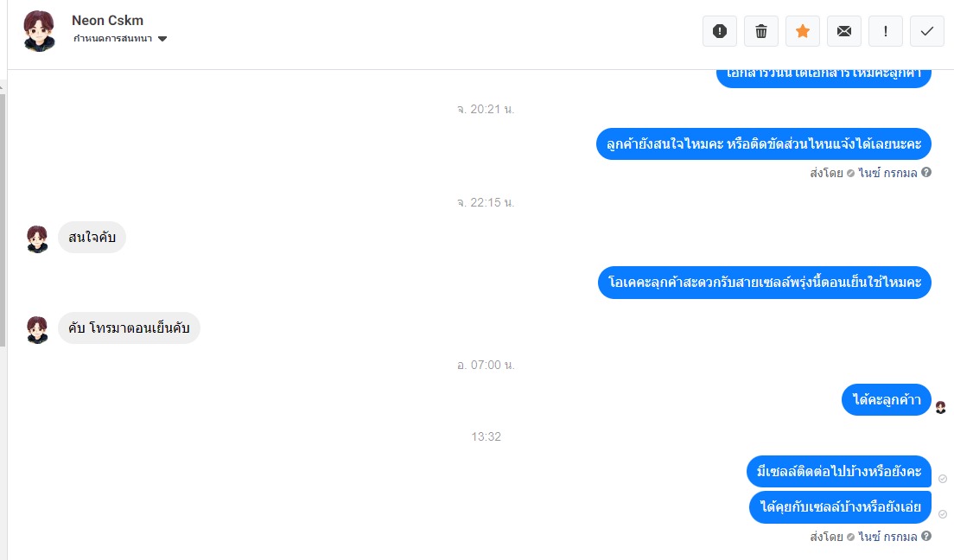Mark conversation unread with envelope icon
This screenshot has height=560, width=954.
(x=844, y=31)
